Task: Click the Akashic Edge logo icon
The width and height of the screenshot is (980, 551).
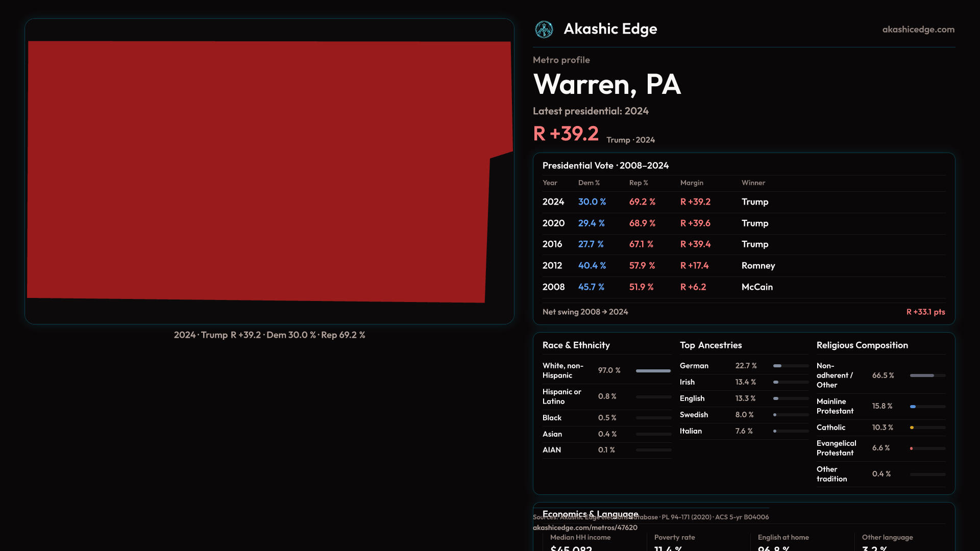Action: (544, 30)
